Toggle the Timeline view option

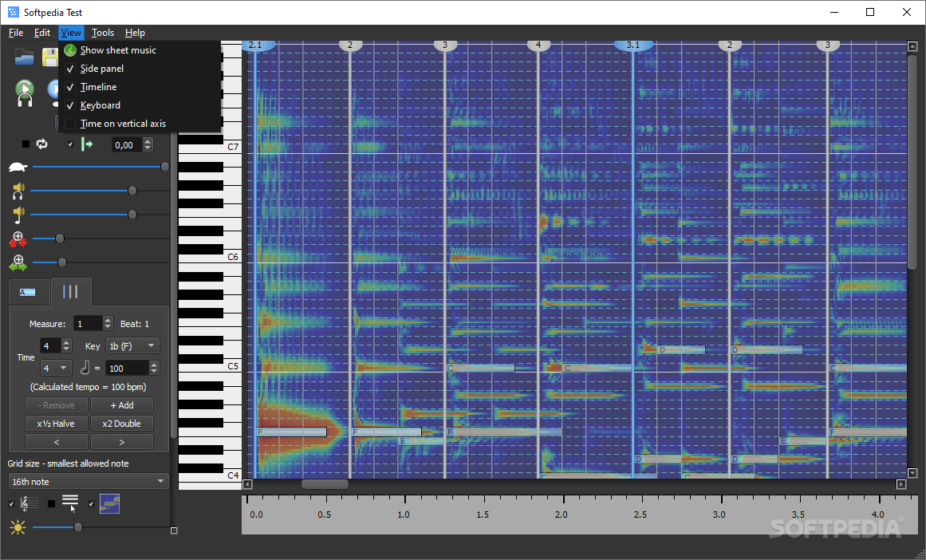coord(98,87)
